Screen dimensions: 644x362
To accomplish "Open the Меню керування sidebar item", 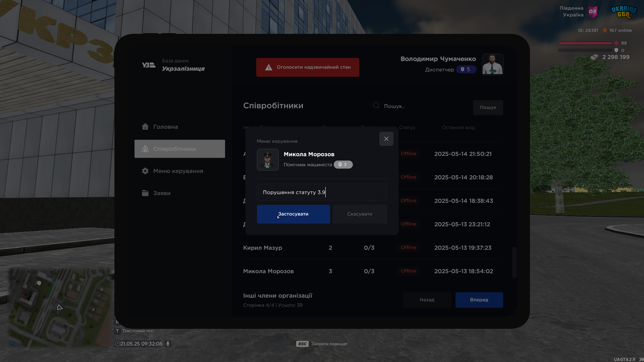I will [x=180, y=171].
